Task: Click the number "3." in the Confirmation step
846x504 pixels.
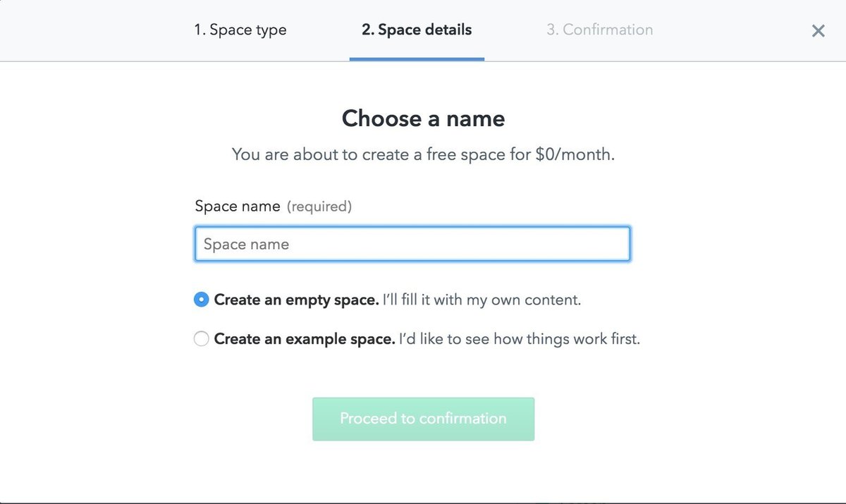Action: pyautogui.click(x=553, y=30)
